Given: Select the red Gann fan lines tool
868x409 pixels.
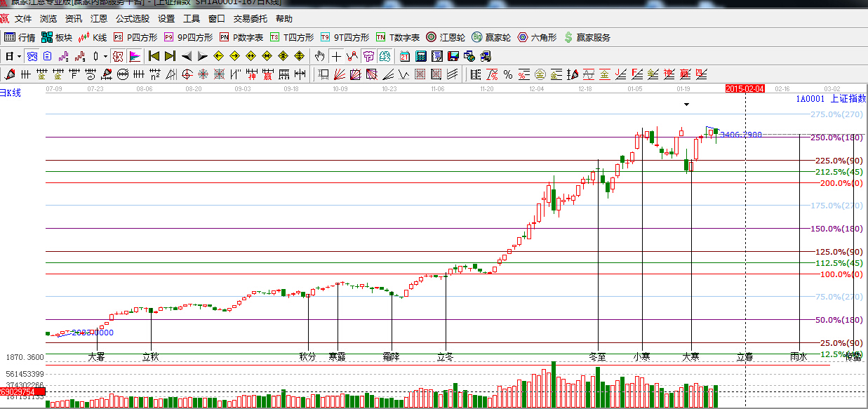Looking at the screenshot, I should coord(339,74).
